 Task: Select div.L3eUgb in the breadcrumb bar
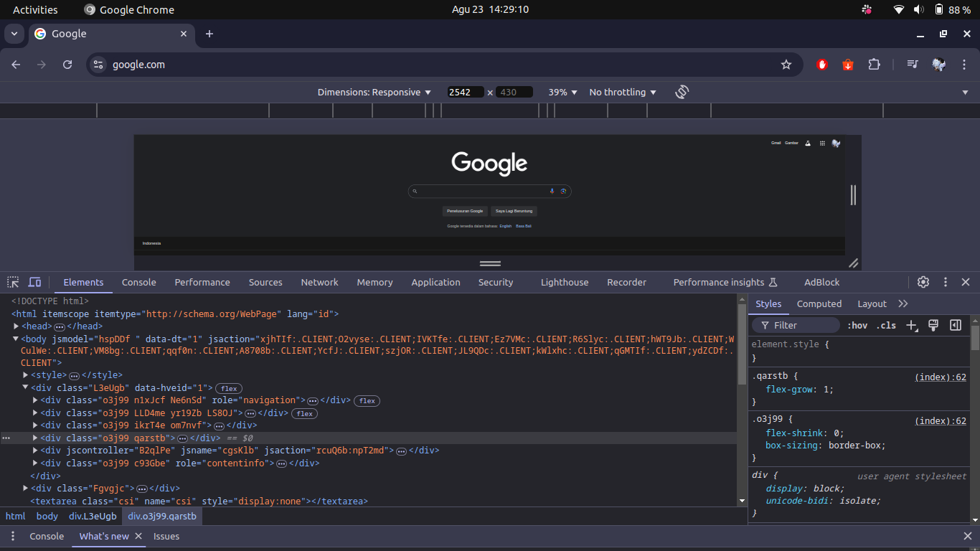click(93, 516)
